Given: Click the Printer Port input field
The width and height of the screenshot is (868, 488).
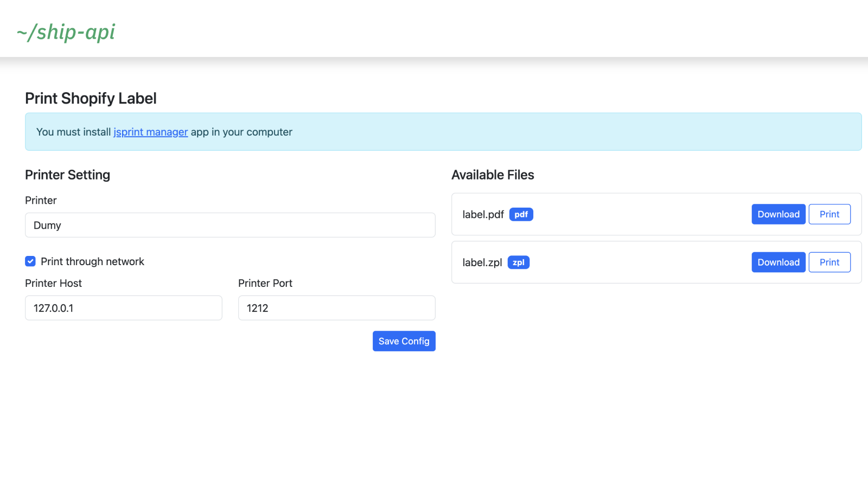Looking at the screenshot, I should [x=336, y=308].
